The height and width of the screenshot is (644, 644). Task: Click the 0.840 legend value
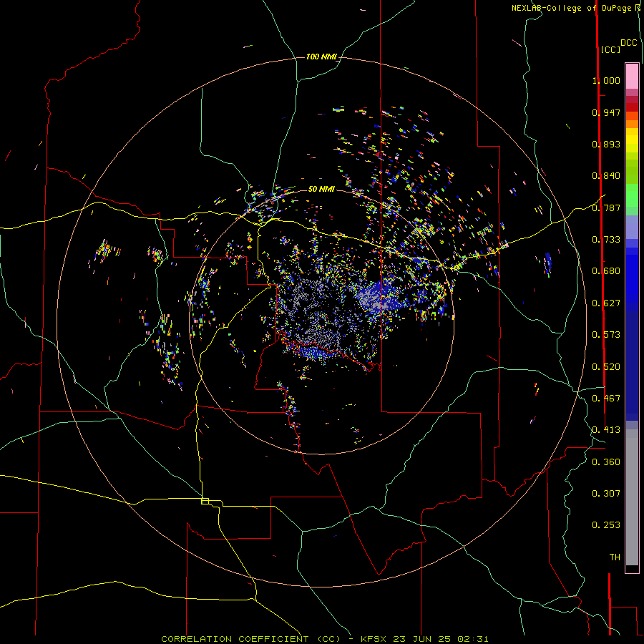606,176
